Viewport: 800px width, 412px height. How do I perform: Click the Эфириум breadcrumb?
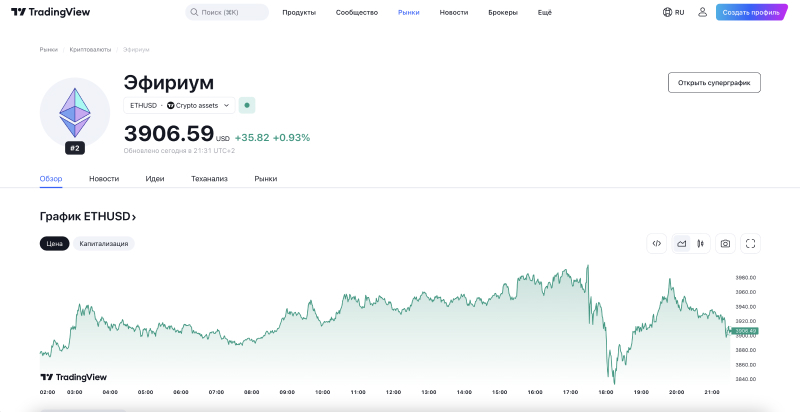click(136, 49)
